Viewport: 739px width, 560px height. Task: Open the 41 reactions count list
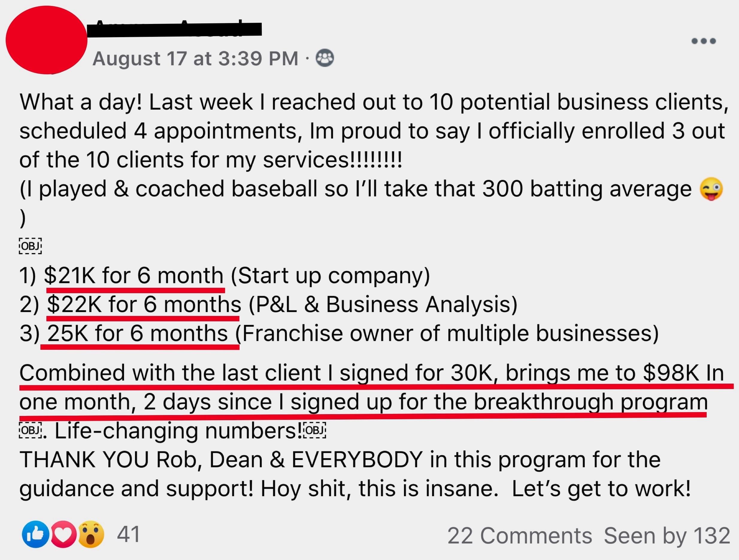(128, 534)
